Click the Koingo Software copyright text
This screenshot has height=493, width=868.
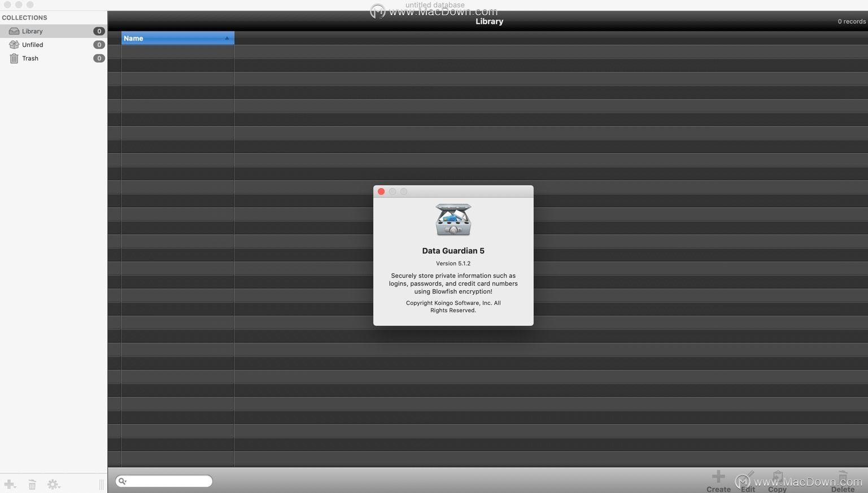click(x=453, y=307)
